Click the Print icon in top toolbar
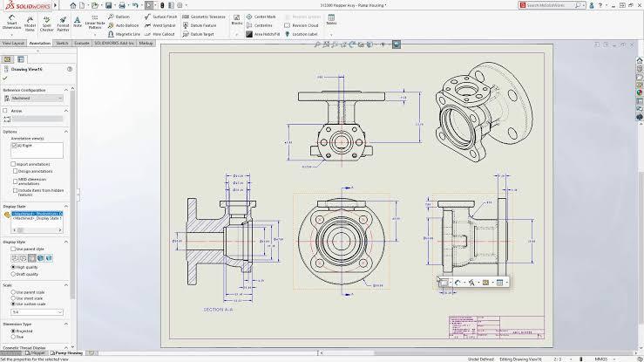Screen dimensions: 644x362 (122, 5)
